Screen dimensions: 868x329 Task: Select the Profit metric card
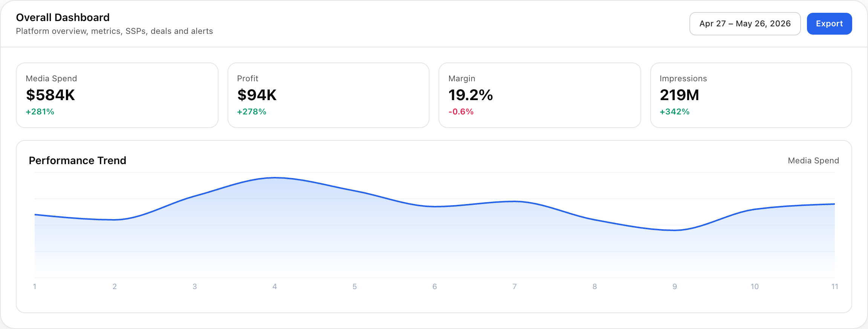tap(329, 95)
